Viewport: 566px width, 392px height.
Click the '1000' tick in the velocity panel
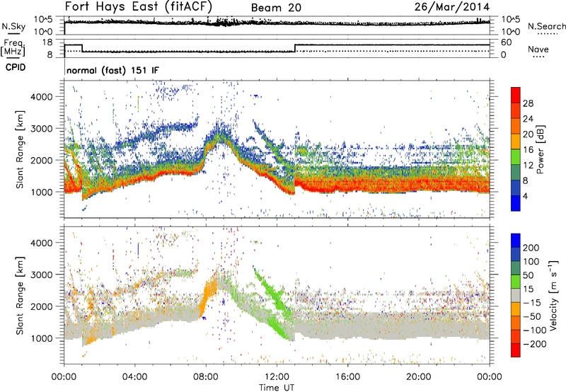point(42,338)
